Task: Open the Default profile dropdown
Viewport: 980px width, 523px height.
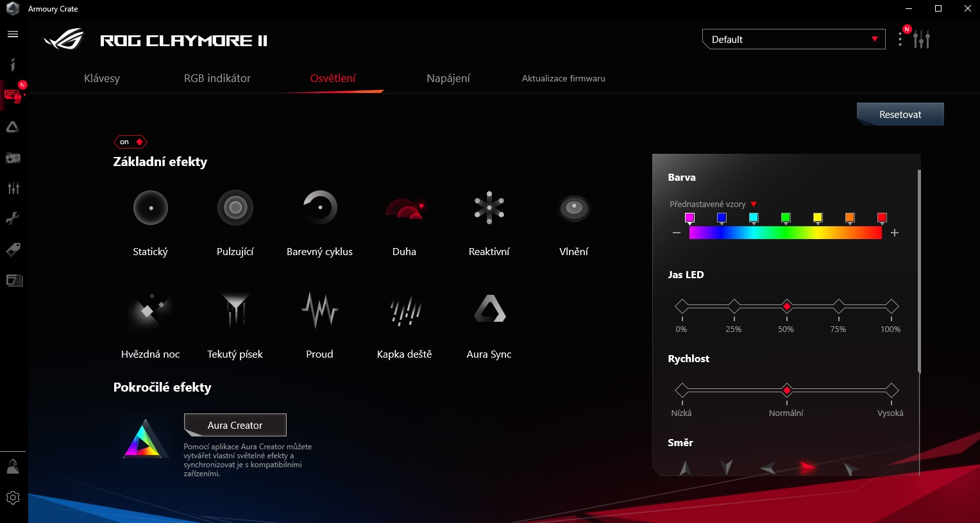Action: 794,39
